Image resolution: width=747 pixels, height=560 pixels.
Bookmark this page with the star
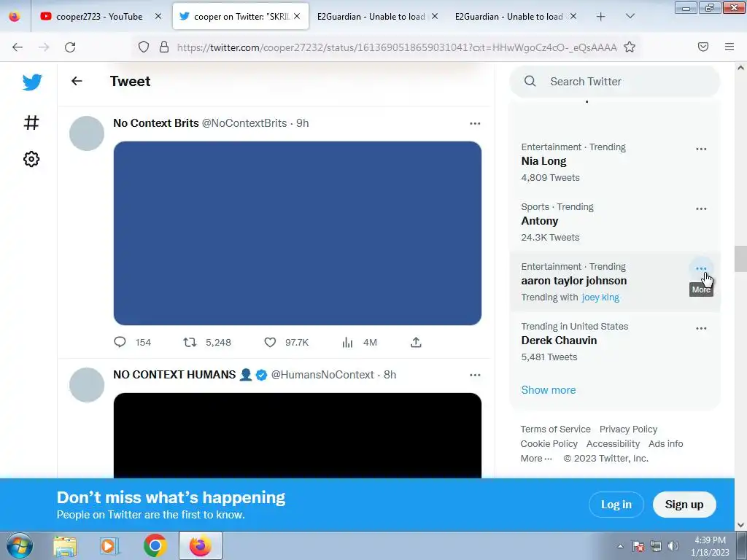pyautogui.click(x=630, y=47)
